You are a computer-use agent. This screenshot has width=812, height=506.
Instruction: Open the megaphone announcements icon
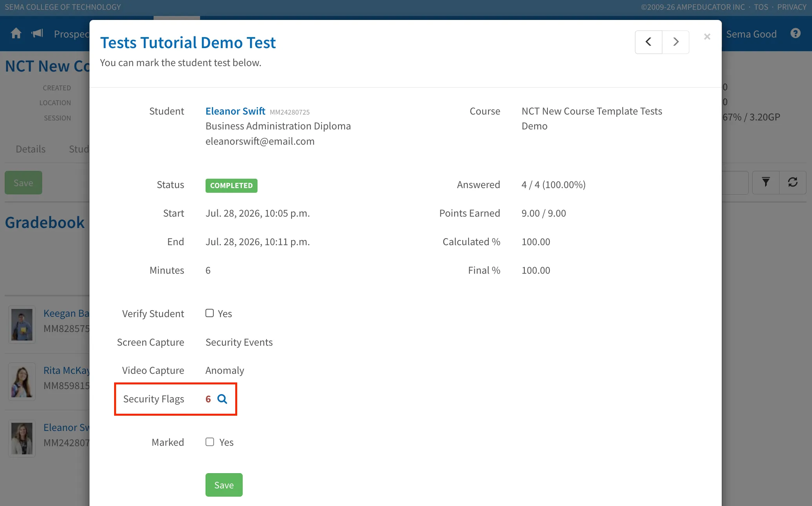pyautogui.click(x=37, y=34)
